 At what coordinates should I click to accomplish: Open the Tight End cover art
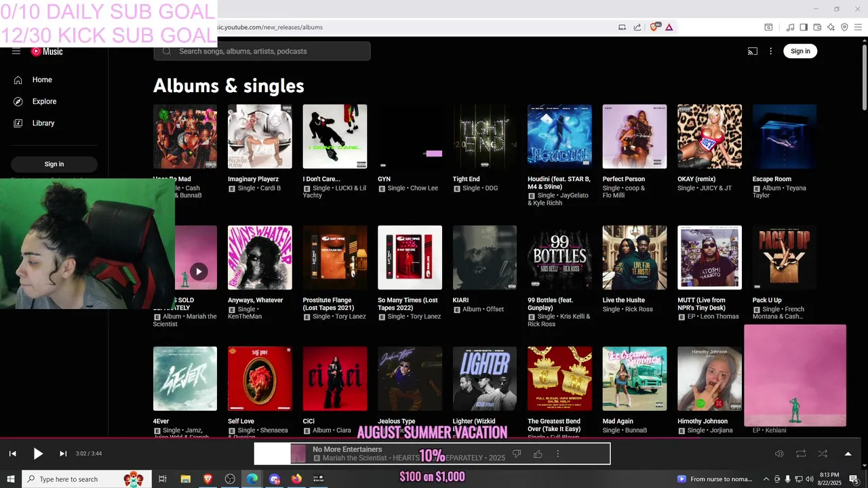[485, 136]
